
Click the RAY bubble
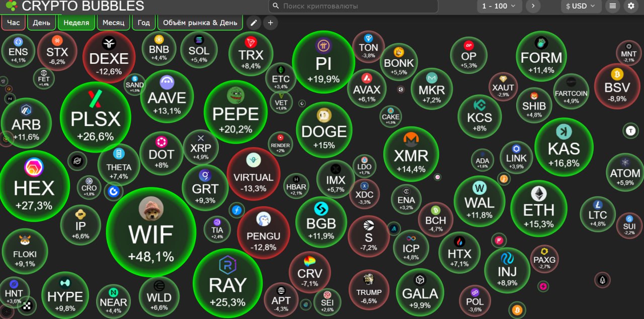(x=227, y=283)
